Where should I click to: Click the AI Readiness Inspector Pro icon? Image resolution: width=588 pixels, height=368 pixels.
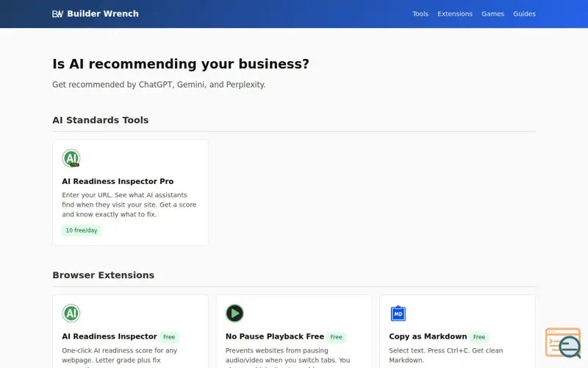(71, 158)
